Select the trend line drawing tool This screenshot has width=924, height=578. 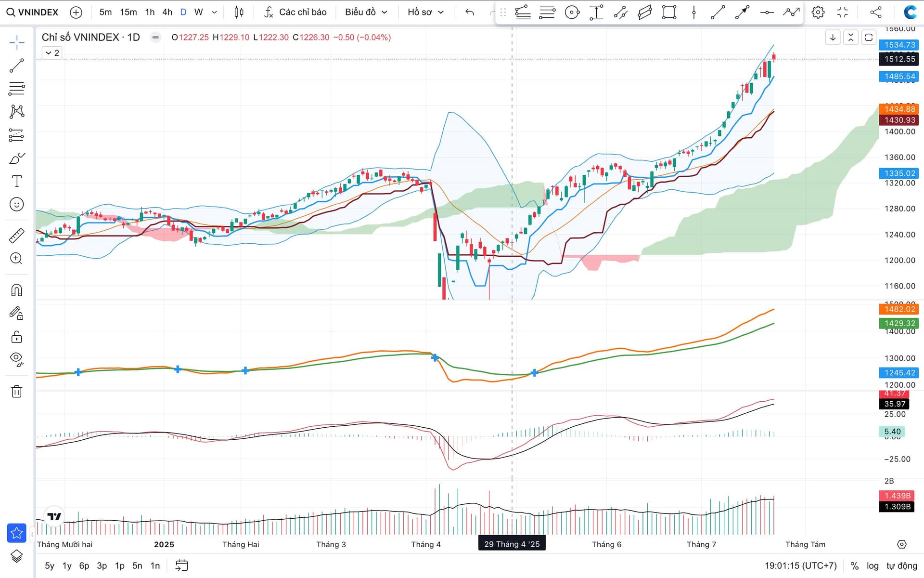[16, 66]
